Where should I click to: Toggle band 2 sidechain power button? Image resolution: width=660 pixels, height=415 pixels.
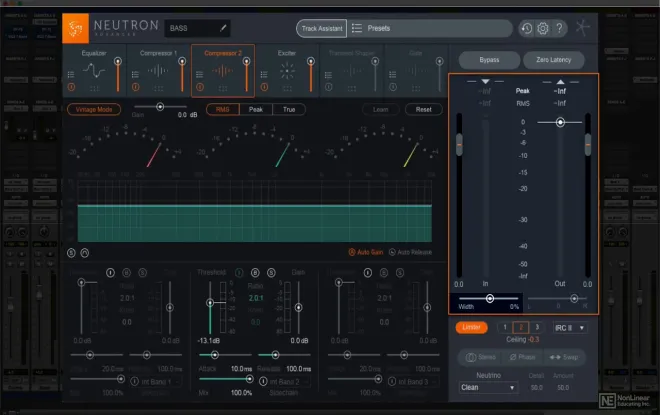tap(263, 381)
